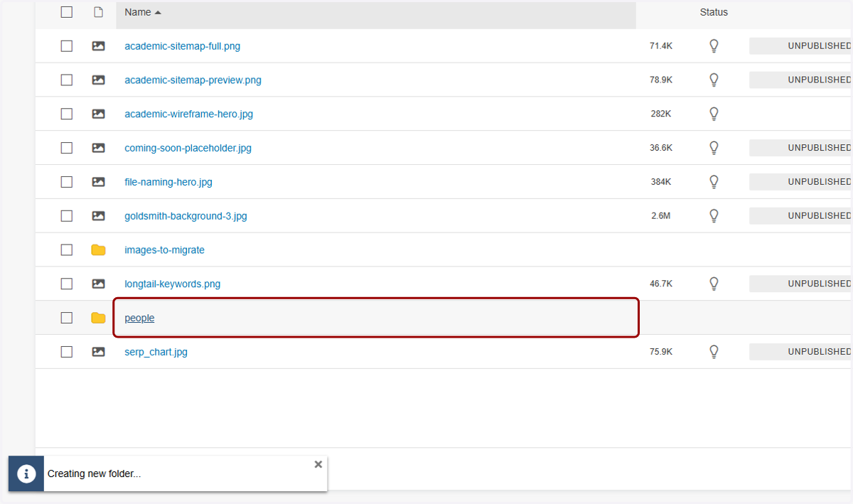This screenshot has height=504, width=853.
Task: Click the Creating new folder message text
Action: tap(94, 474)
